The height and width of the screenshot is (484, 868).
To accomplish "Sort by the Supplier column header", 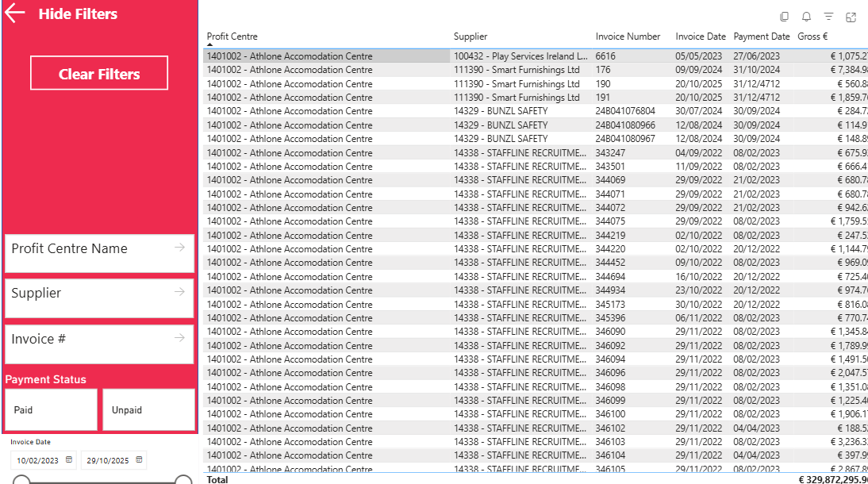I will pyautogui.click(x=470, y=36).
